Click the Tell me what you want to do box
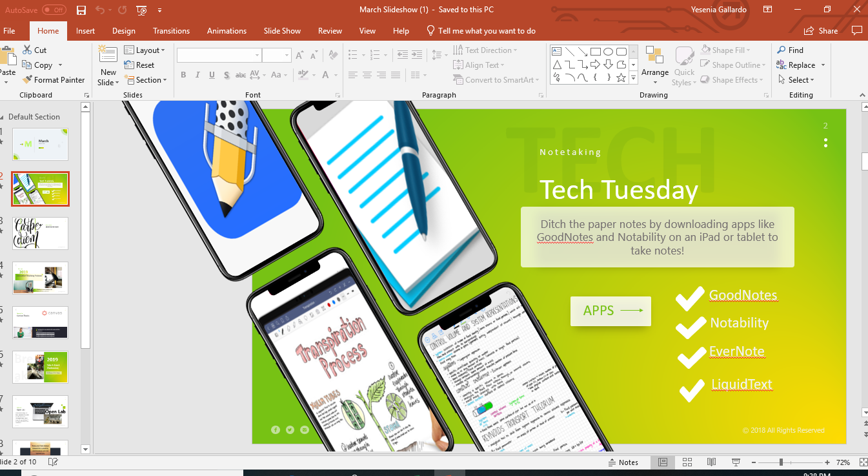Screen dimensions: 868x476 click(x=481, y=31)
